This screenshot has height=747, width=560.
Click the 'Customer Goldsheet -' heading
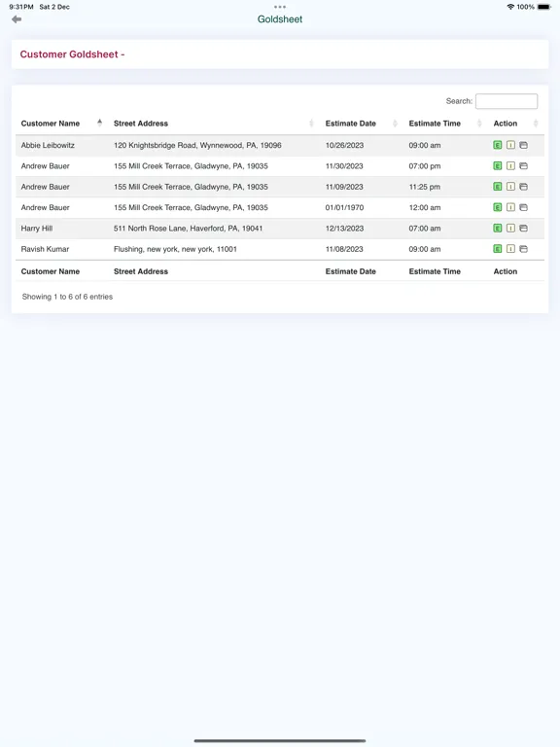coord(72,54)
